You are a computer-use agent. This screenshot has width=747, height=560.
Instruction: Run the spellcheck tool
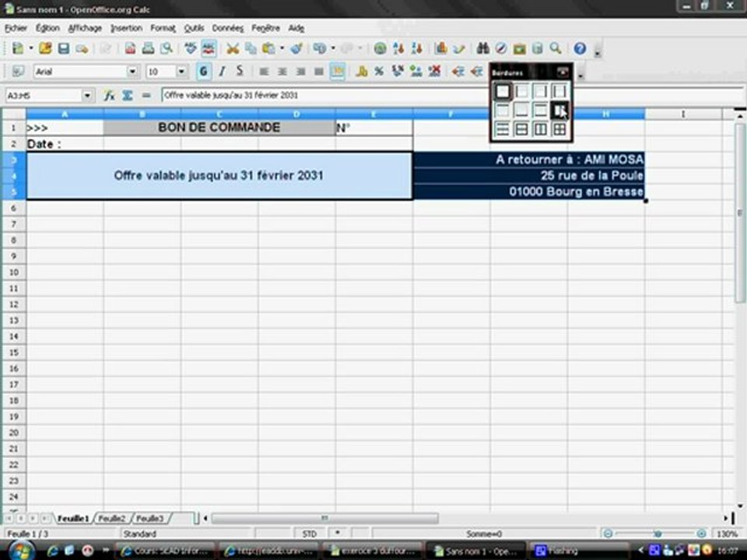tap(191, 48)
